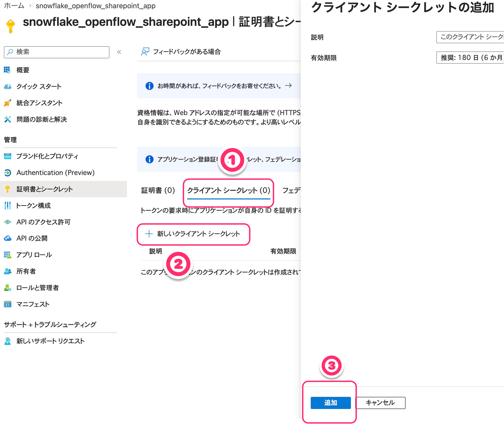Switch to クライアント シークレット (0) tab
Screen dimensions: 504x425
[x=228, y=191]
